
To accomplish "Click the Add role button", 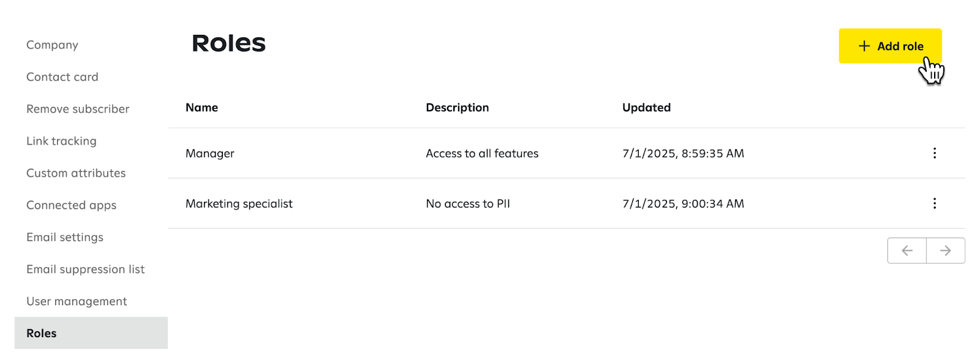I will click(x=890, y=46).
